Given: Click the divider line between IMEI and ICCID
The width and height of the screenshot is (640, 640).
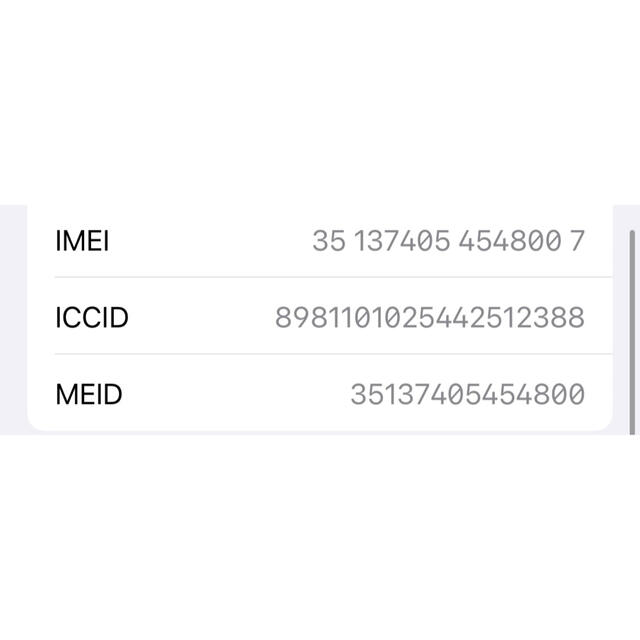Looking at the screenshot, I should tap(333, 277).
